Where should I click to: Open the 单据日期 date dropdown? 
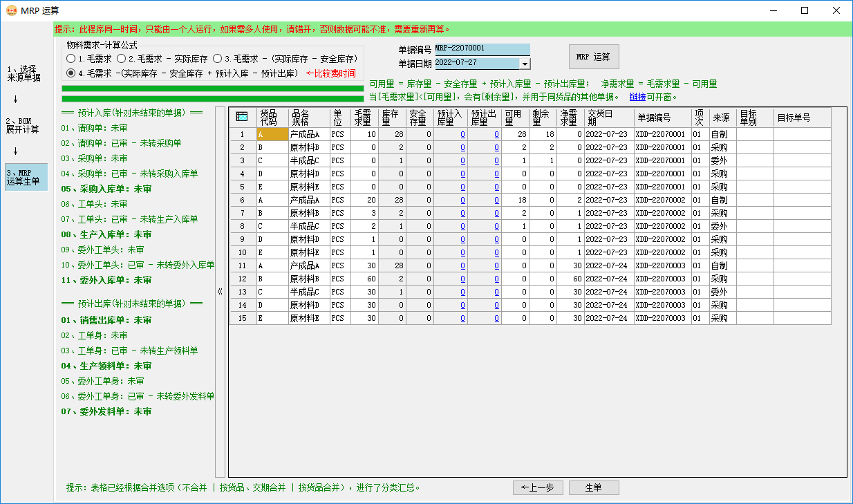pos(525,63)
